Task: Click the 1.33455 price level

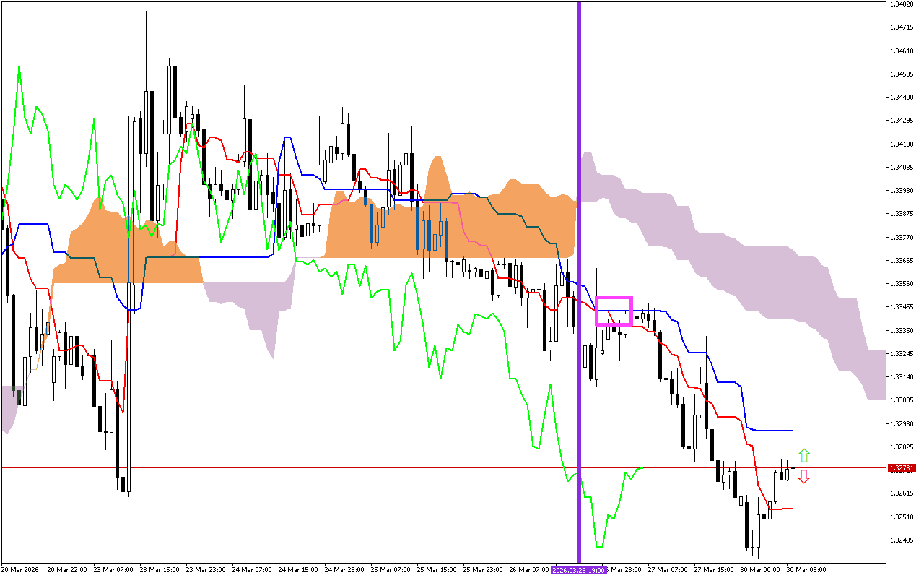Action: 901,306
